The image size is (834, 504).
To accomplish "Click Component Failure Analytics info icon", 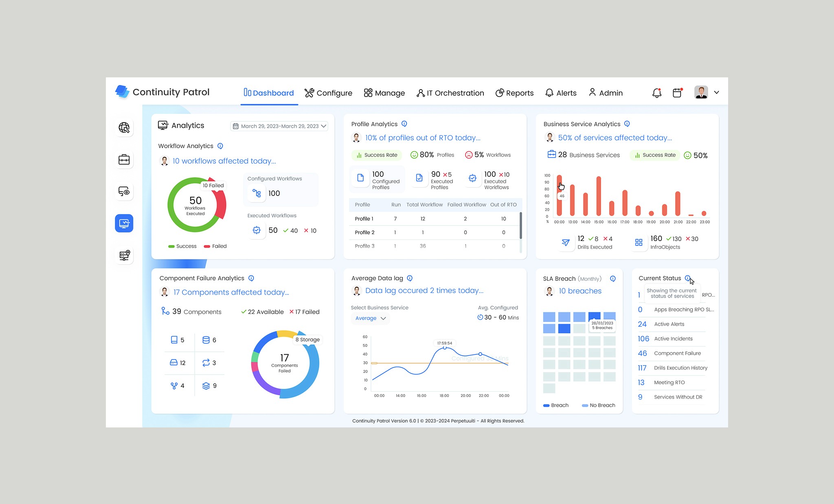I will pos(251,278).
